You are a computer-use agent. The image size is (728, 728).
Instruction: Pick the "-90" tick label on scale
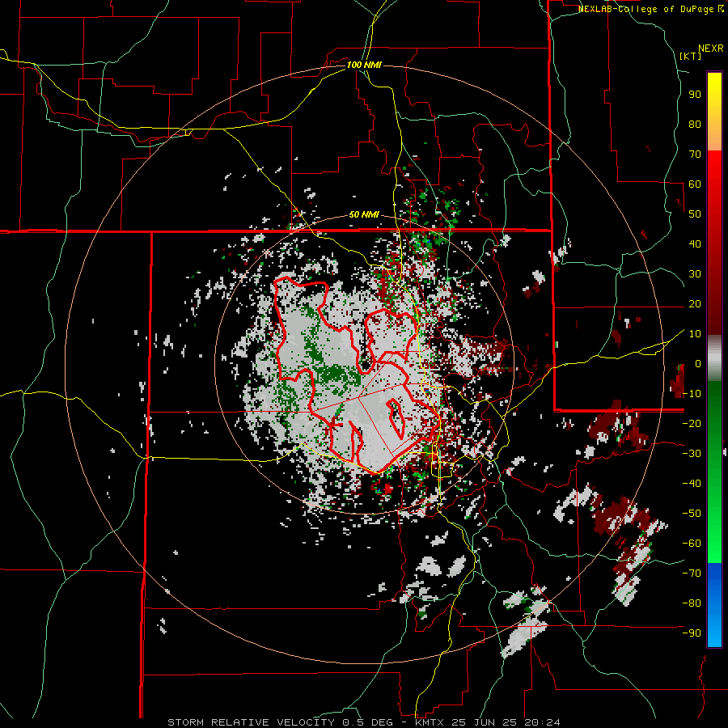click(x=692, y=633)
